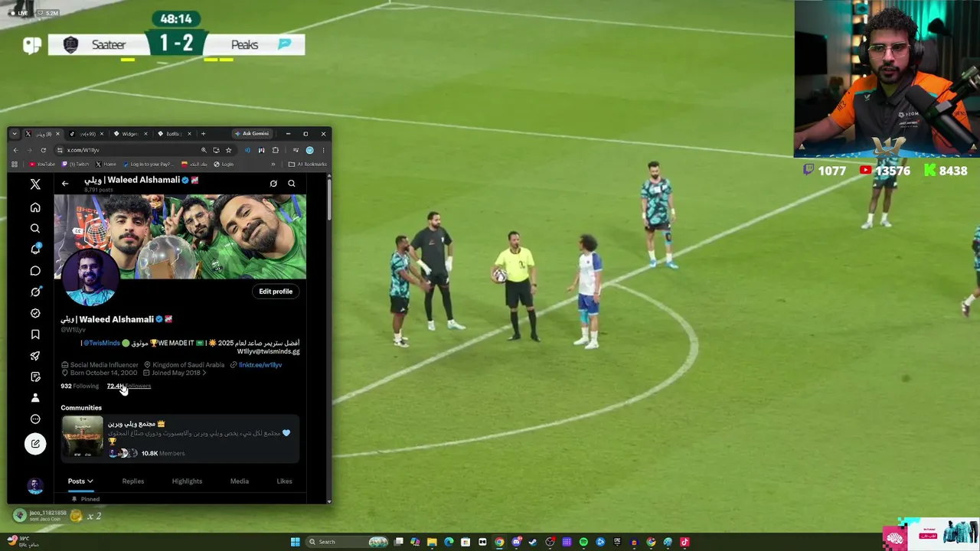This screenshot has width=980, height=551.
Task: Open Discord from the taskbar
Action: point(516,542)
